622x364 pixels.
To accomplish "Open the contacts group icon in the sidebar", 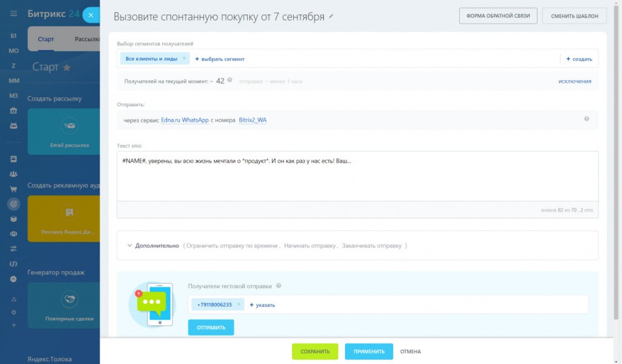I will [13, 174].
